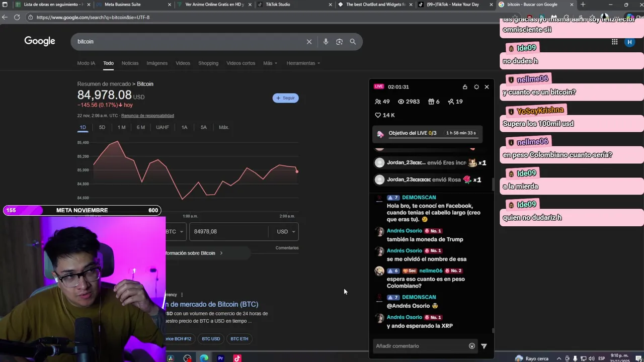Select the Noticias search tab
The image size is (644, 362).
[130, 63]
